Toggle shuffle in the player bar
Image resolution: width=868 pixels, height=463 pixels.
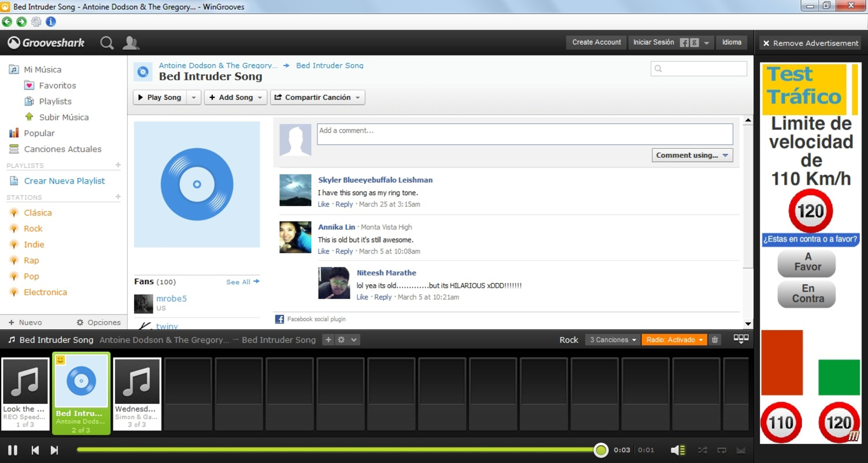[702, 450]
